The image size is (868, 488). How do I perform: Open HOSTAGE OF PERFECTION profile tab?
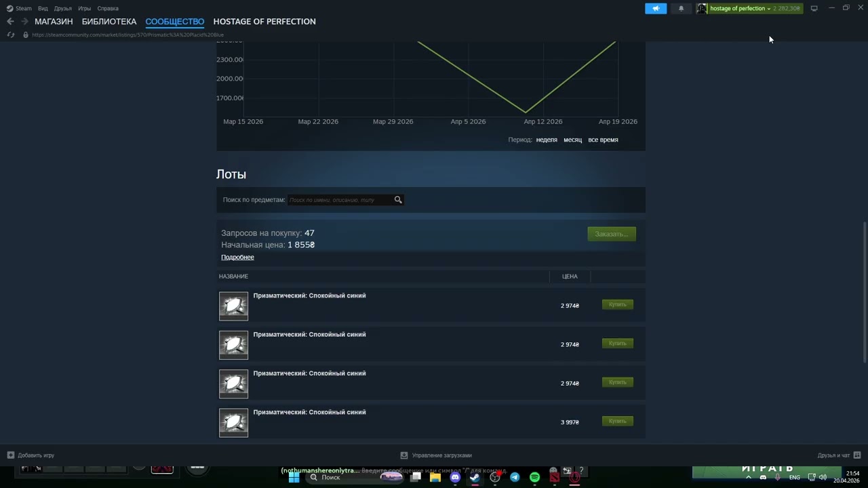click(x=264, y=22)
